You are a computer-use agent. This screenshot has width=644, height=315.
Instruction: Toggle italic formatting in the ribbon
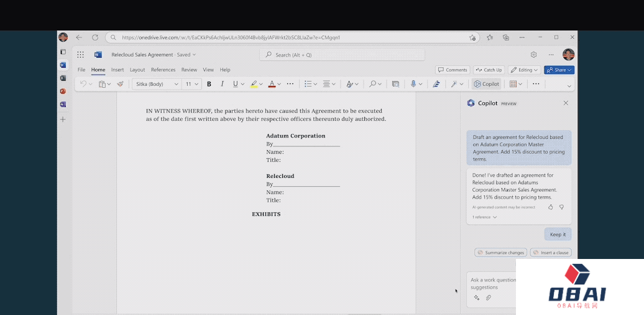221,84
